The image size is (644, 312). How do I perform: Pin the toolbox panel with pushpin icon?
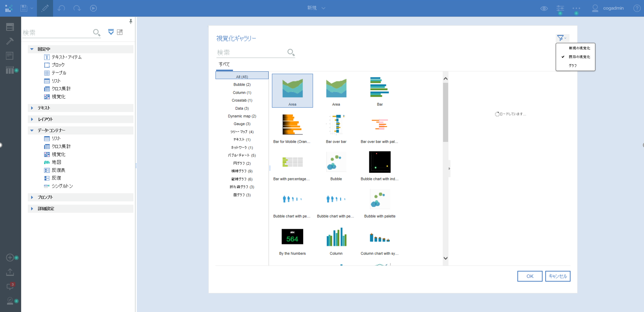coord(131,21)
